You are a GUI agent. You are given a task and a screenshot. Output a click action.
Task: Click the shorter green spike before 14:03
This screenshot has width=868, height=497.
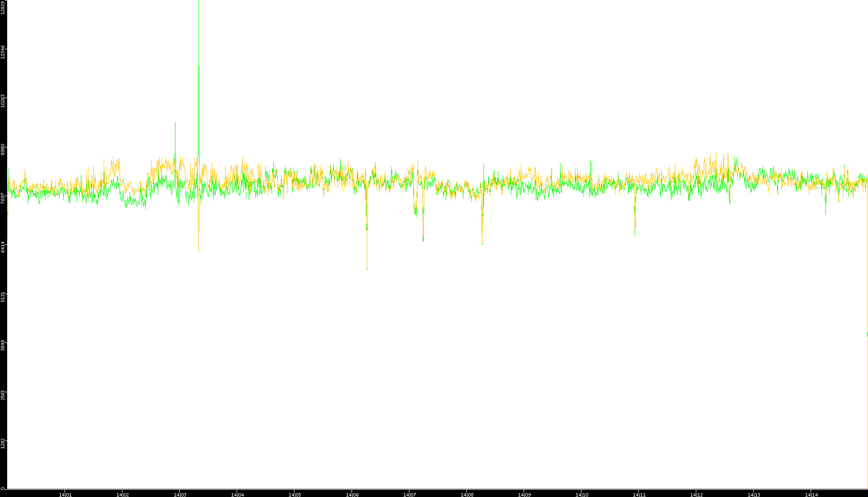175,123
